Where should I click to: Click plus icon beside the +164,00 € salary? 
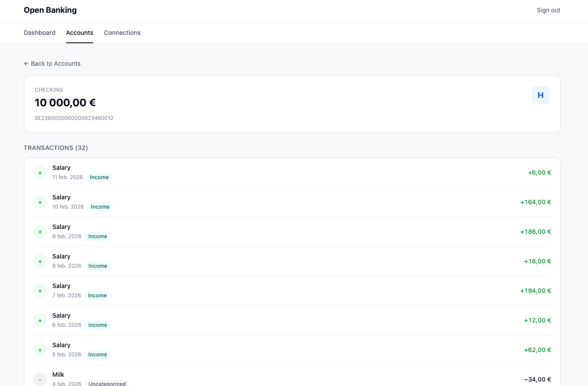[40, 202]
